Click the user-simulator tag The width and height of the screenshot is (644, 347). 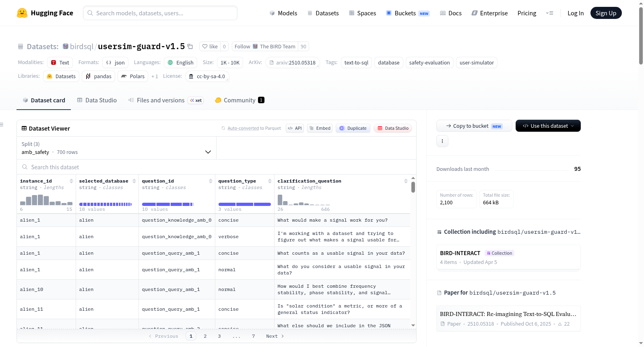(x=477, y=62)
